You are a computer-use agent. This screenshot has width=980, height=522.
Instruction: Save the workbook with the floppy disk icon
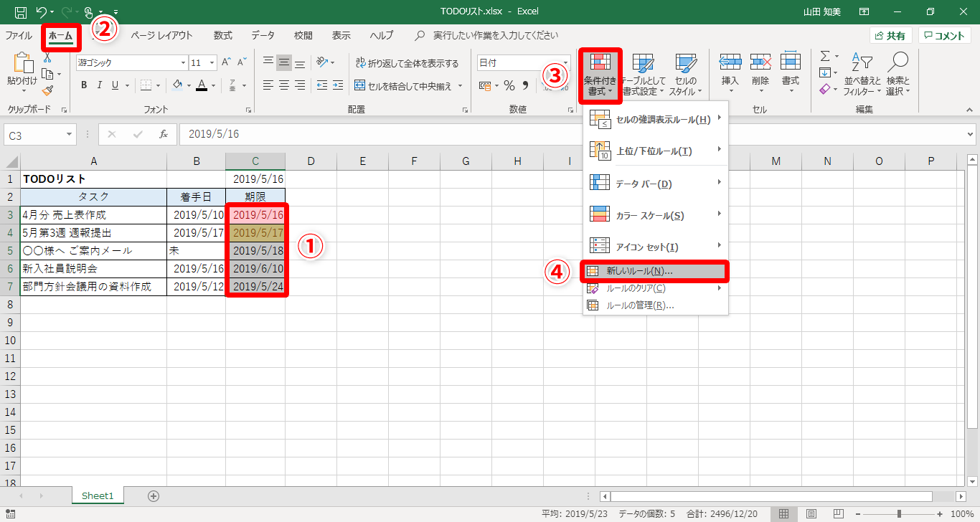click(21, 12)
